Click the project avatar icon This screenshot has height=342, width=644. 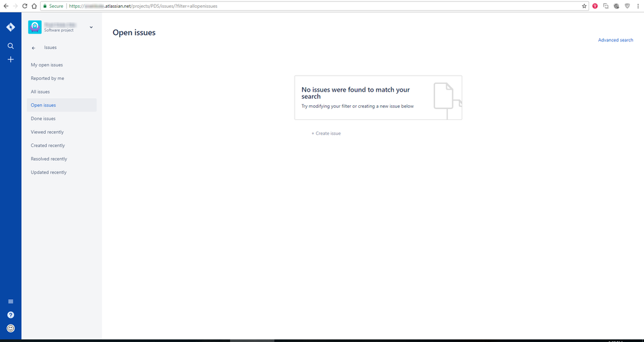coord(35,27)
